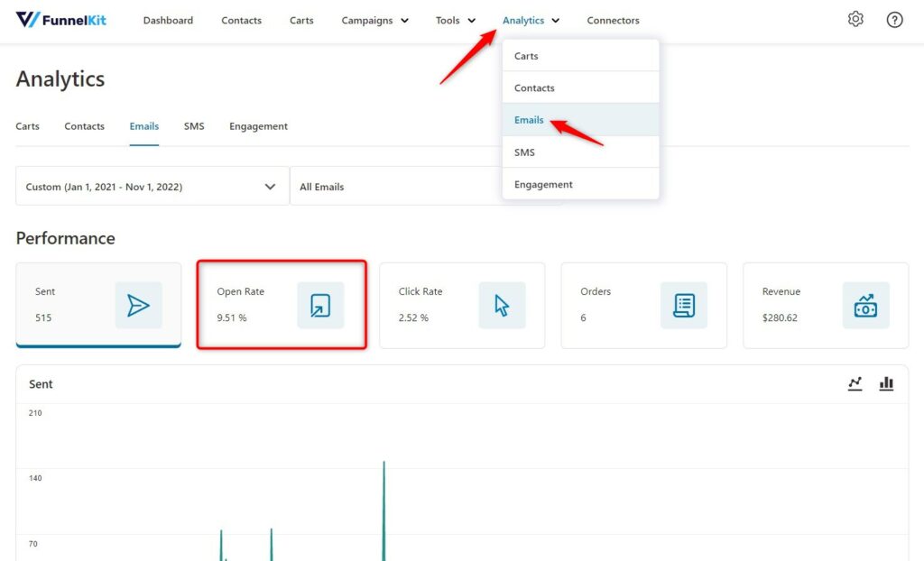The image size is (924, 561).
Task: Select SMS in Analytics dropdown menu
Action: tap(580, 152)
